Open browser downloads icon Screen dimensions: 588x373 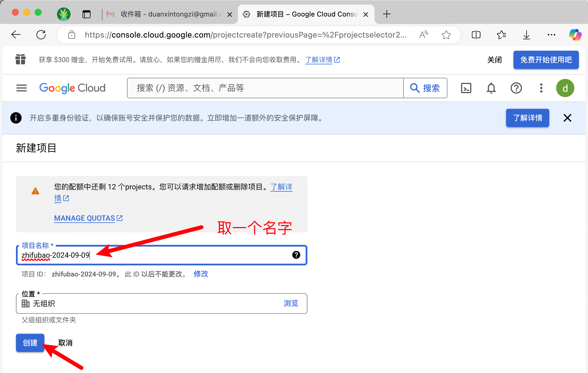[x=526, y=35]
